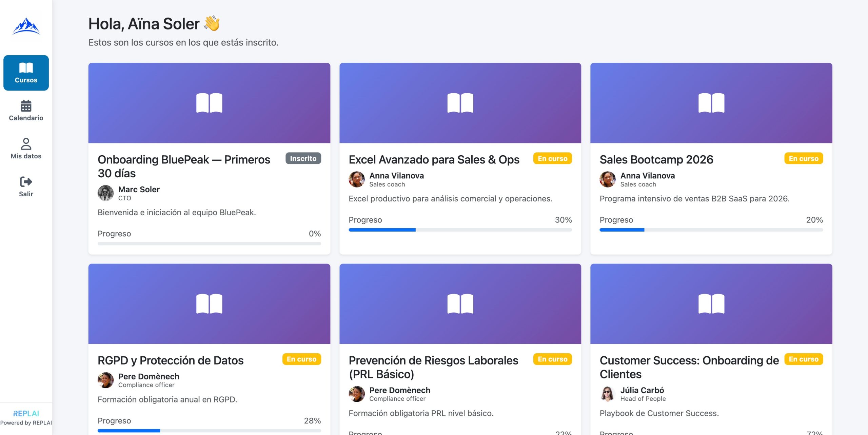Click Pere Domènech's avatar on PRL Básico card
This screenshot has height=435, width=868.
[357, 394]
